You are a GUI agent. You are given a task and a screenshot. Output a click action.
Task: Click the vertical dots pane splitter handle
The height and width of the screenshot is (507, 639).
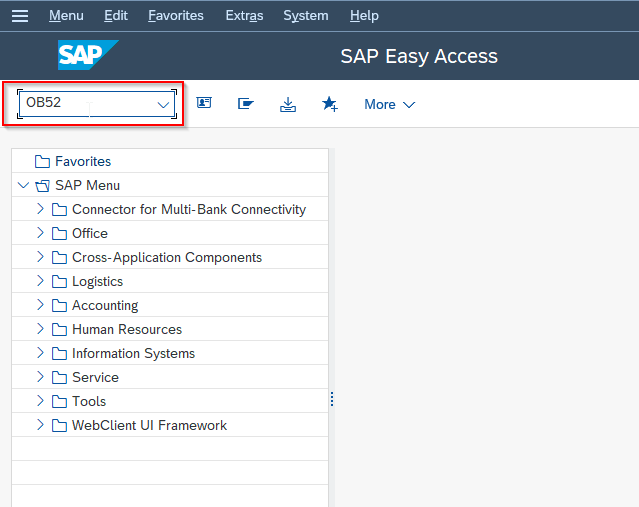pos(332,399)
